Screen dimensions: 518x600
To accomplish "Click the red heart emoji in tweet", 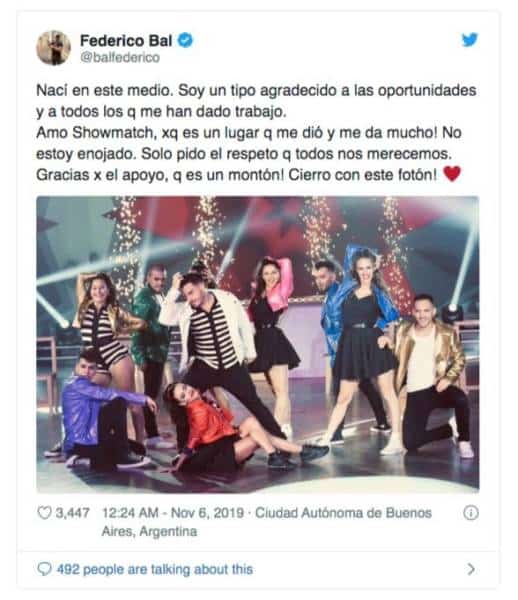I will click(452, 174).
